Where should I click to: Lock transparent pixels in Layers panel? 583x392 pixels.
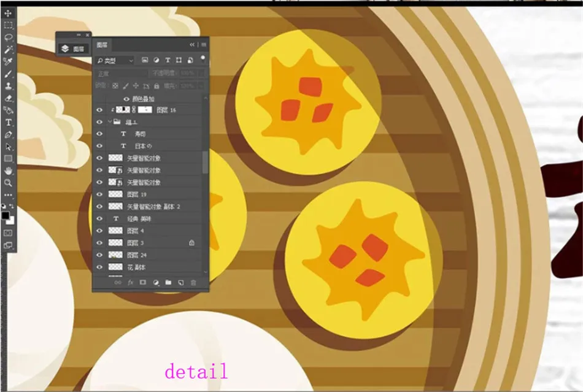[115, 86]
